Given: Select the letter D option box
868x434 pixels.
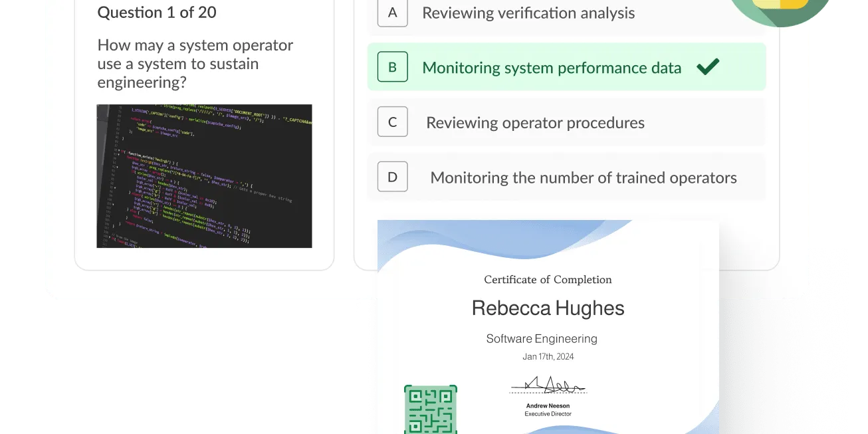Looking at the screenshot, I should coord(392,177).
